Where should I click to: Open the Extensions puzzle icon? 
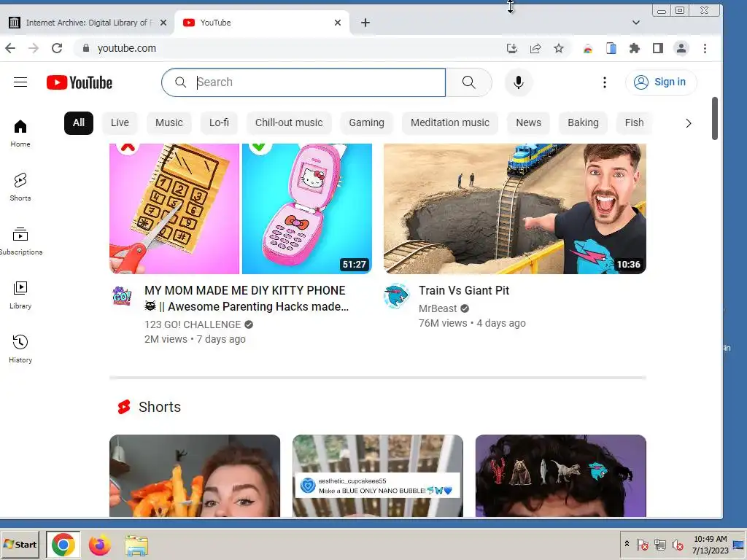(635, 48)
